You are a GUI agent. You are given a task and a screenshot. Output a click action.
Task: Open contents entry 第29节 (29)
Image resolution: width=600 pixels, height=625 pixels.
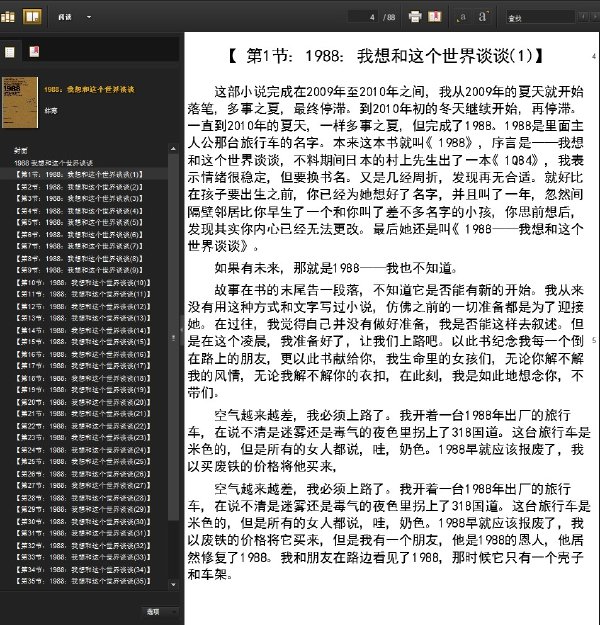click(x=83, y=509)
